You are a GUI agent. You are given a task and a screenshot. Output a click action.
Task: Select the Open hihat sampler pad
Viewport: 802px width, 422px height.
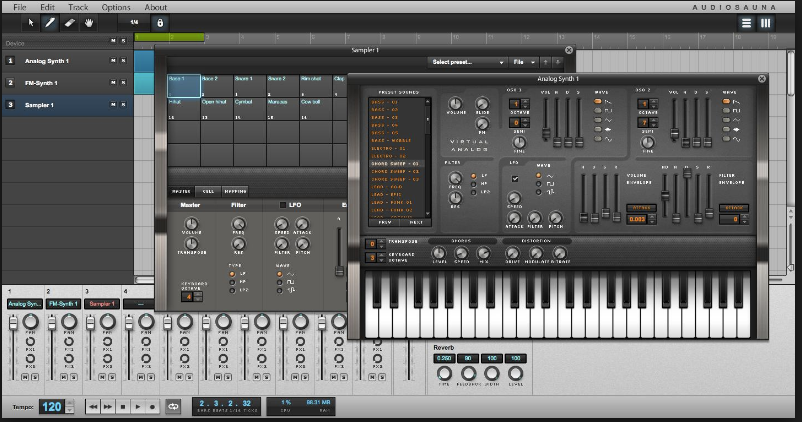pyautogui.click(x=217, y=109)
